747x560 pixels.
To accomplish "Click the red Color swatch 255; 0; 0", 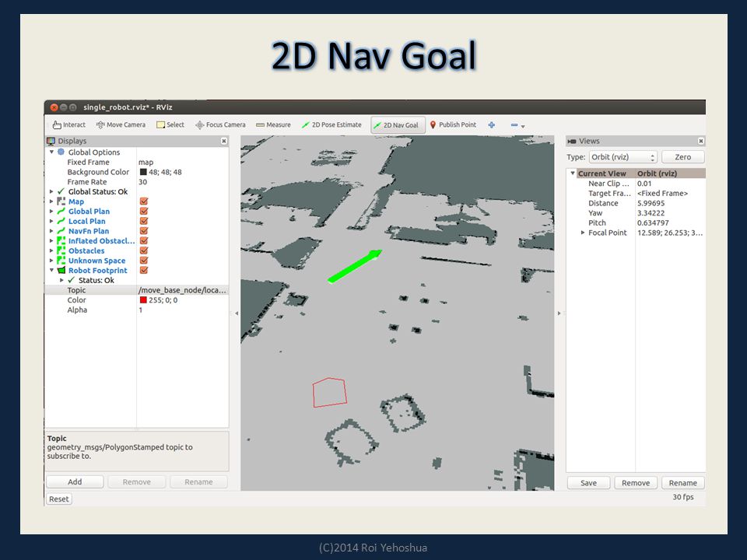I will [x=143, y=300].
